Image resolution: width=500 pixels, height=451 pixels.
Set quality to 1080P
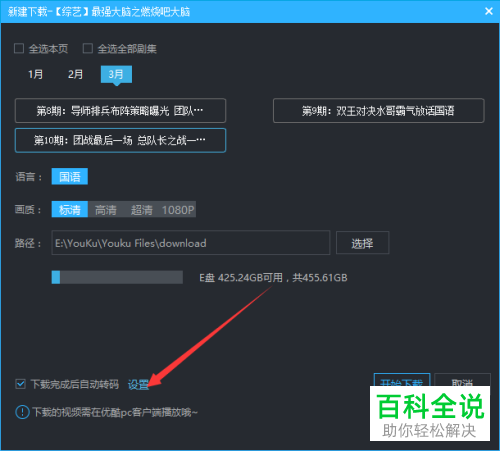[x=178, y=210]
